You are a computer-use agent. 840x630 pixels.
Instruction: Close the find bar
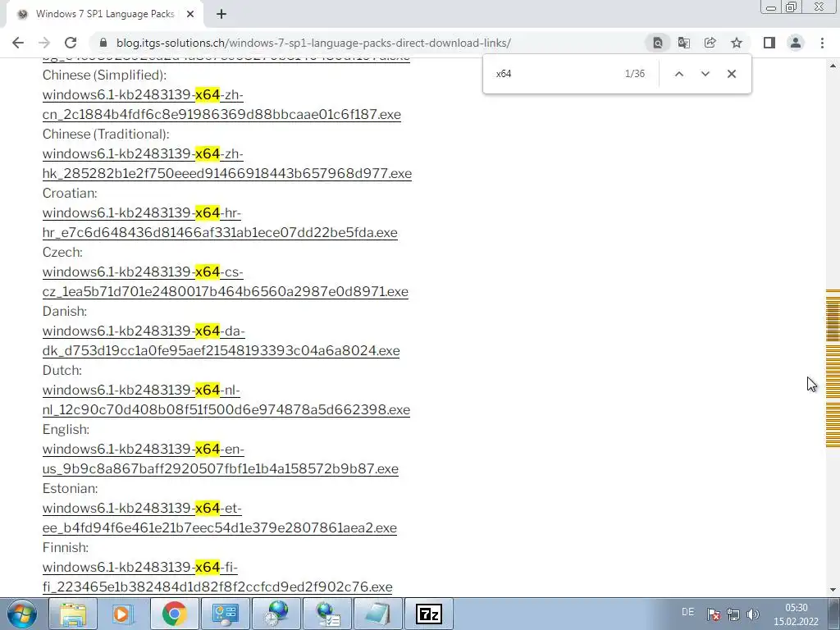731,74
